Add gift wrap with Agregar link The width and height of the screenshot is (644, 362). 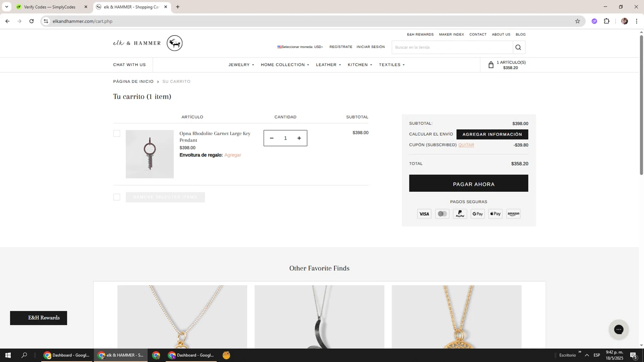coord(233,155)
